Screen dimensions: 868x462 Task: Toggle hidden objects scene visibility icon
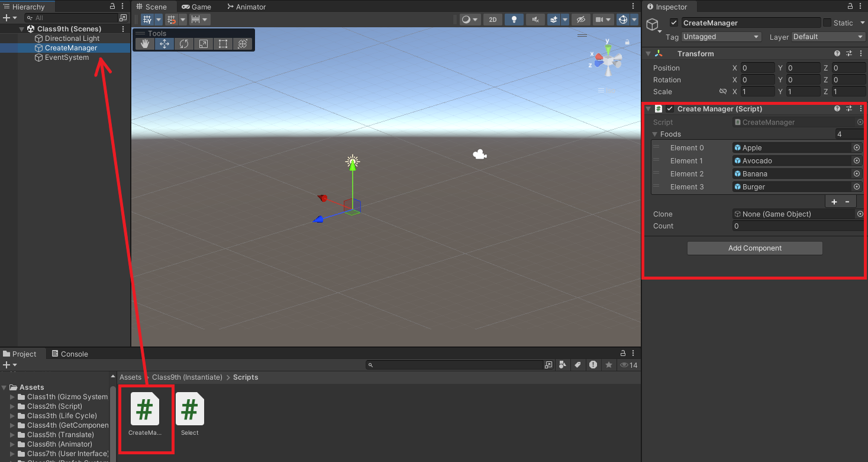tap(581, 20)
